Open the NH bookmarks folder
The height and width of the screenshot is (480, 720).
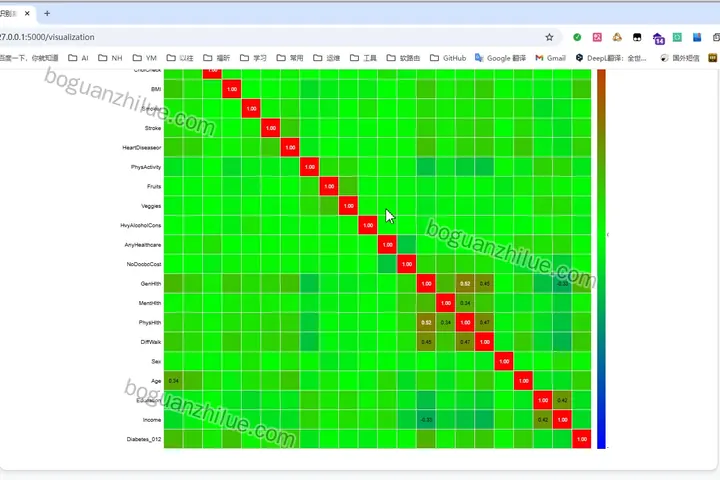110,58
